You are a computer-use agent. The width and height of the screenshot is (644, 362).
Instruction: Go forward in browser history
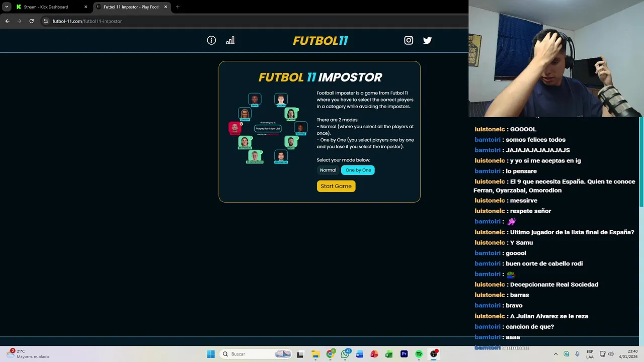[19, 21]
